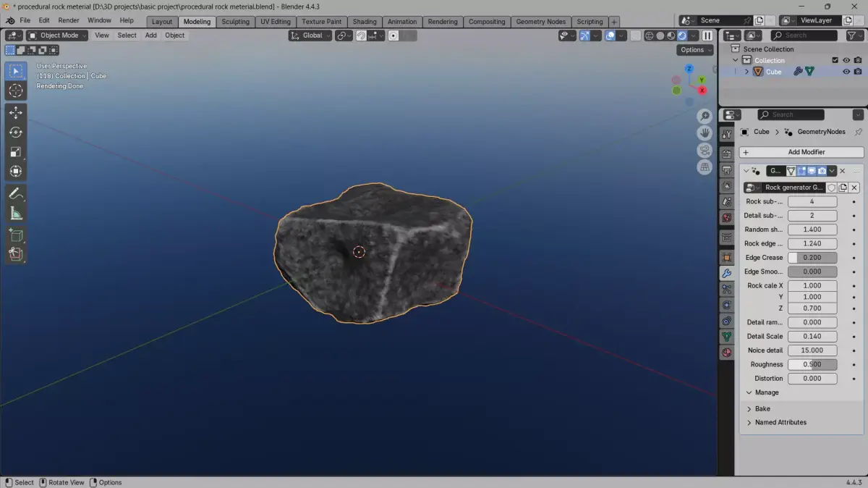Switch to rendered viewport shading
The height and width of the screenshot is (488, 868).
point(682,35)
